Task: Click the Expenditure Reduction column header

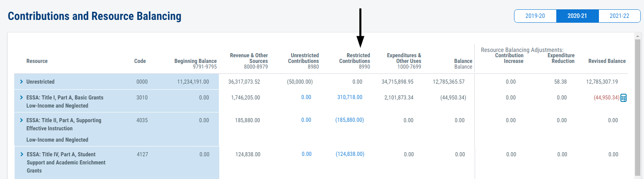Action: pyautogui.click(x=561, y=58)
